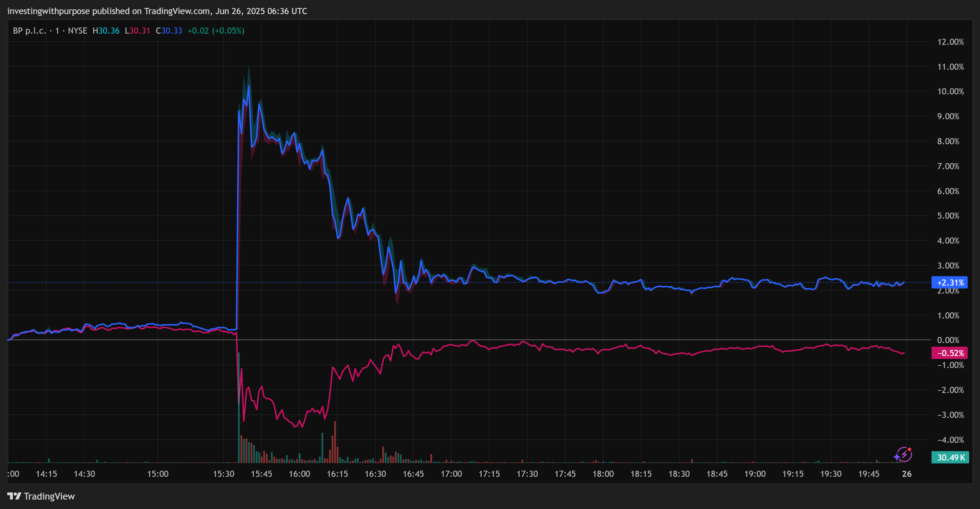Screen dimensions: 980x509
Task: Click the BP p.l.c. symbol name in legend
Action: 29,31
